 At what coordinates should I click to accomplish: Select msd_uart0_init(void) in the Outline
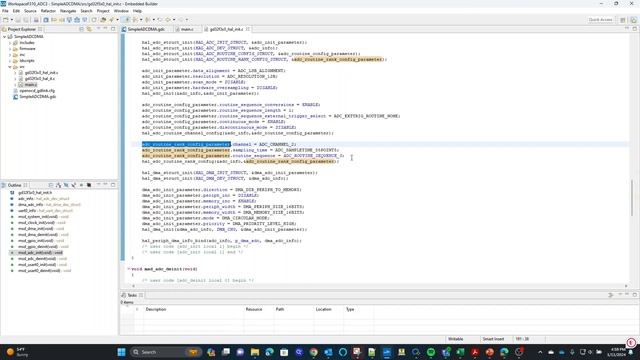[38, 264]
